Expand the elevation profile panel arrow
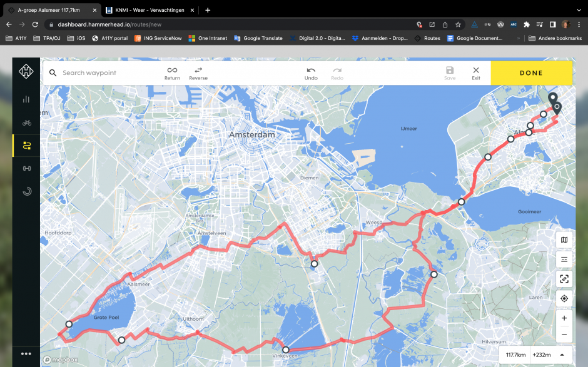The image size is (588, 367). point(562,354)
